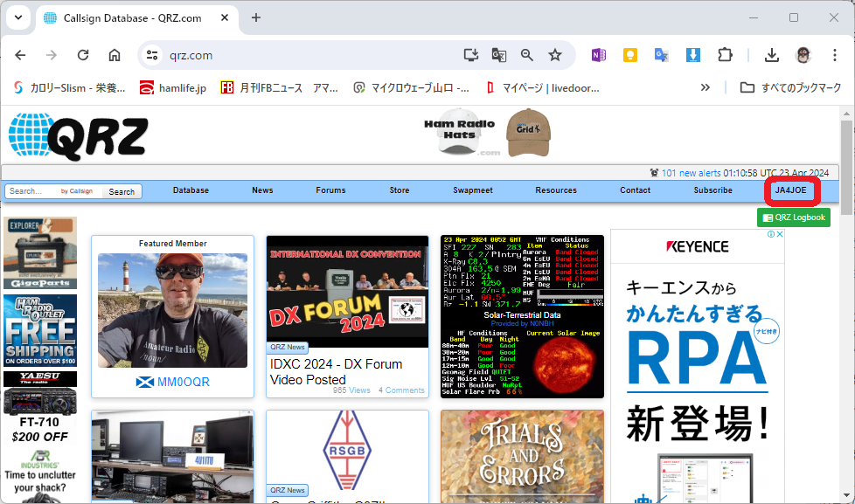855x504 pixels.
Task: Open the Forums menu
Action: (330, 190)
